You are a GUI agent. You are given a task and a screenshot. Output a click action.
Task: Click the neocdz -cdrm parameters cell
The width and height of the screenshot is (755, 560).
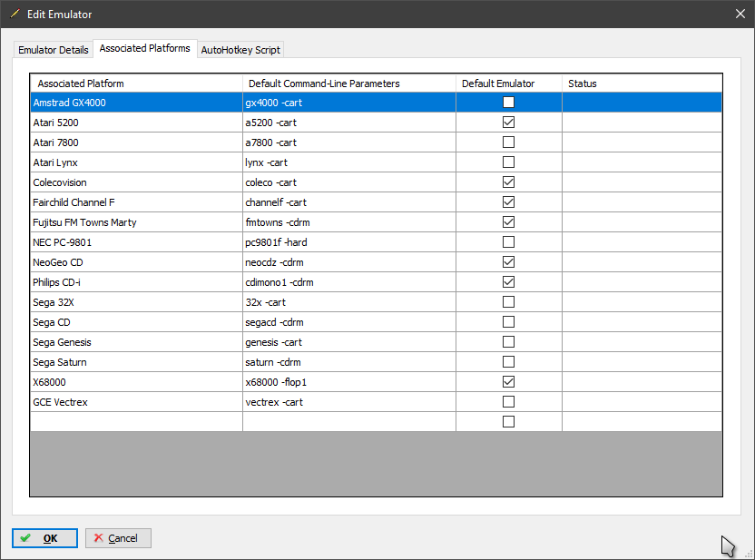click(349, 262)
